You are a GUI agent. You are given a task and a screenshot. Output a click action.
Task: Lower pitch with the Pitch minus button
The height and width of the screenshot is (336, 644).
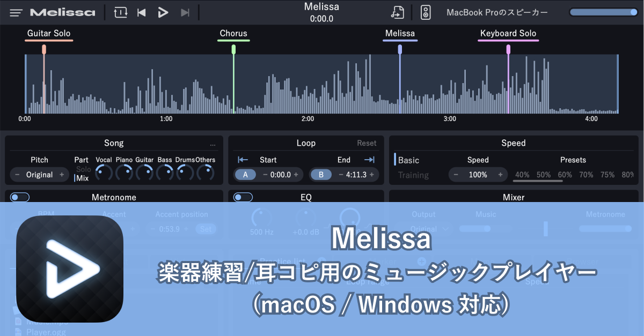[x=17, y=175]
